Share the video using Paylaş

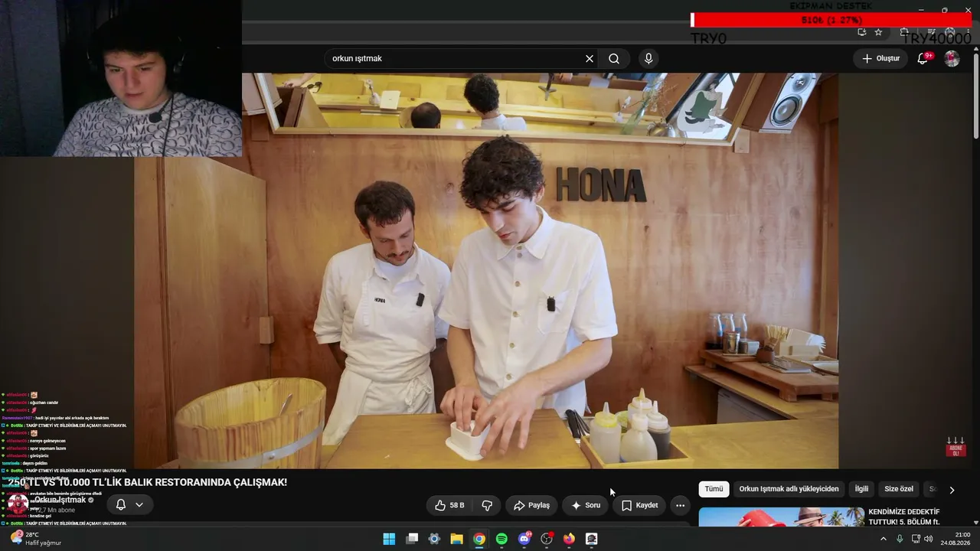click(x=531, y=505)
